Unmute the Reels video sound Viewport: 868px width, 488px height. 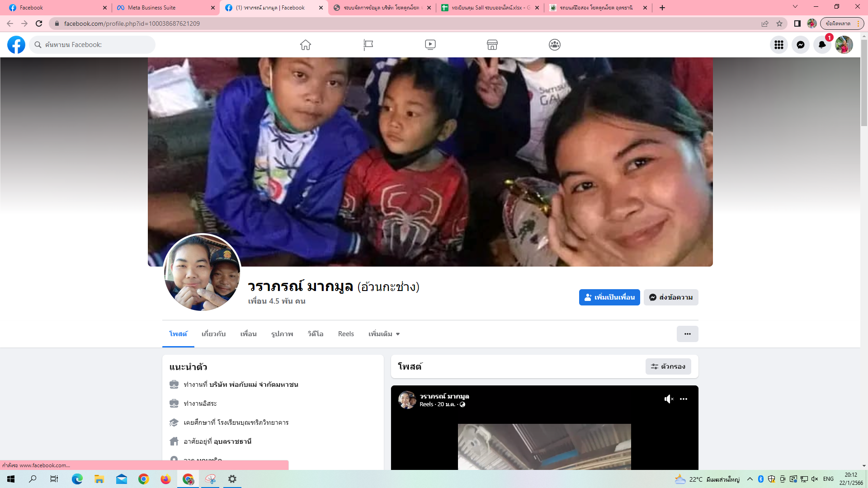click(x=669, y=399)
